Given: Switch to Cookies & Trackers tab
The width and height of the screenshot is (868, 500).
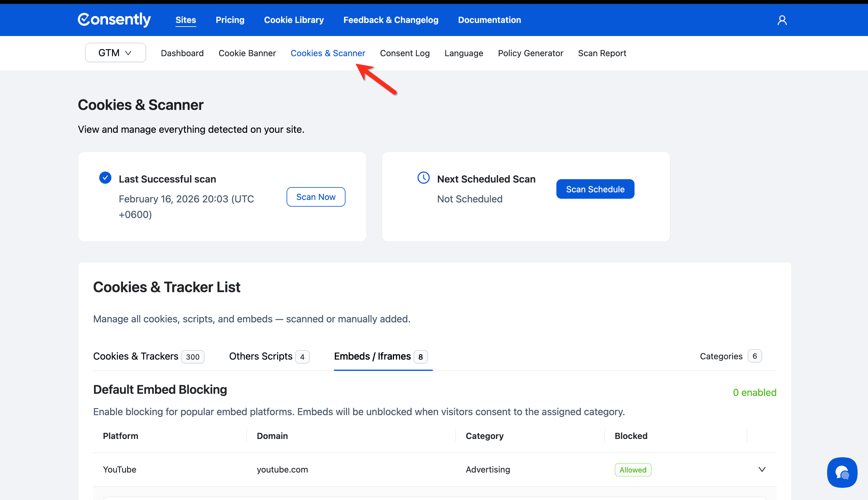Looking at the screenshot, I should 148,357.
